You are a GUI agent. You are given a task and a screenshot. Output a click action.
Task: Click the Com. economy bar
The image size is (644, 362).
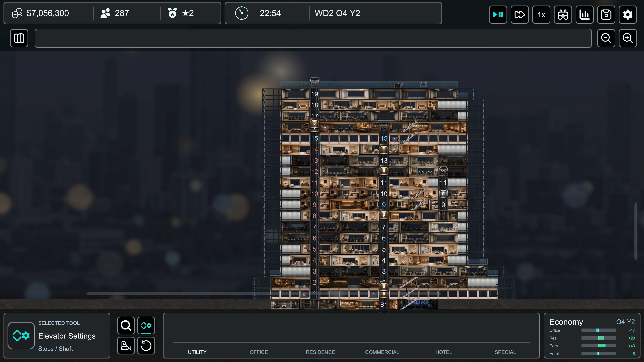(x=599, y=346)
